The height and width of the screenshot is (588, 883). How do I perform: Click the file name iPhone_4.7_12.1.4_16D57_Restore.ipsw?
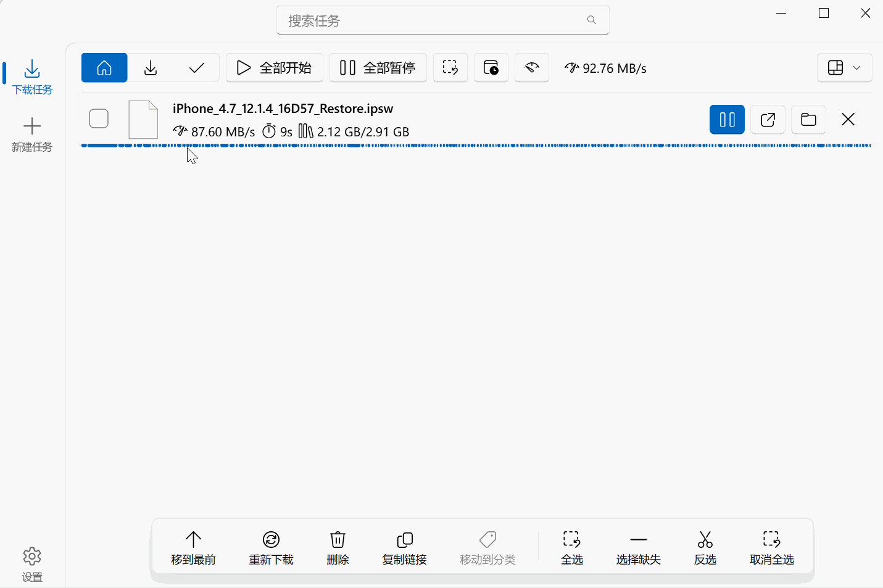tap(283, 109)
